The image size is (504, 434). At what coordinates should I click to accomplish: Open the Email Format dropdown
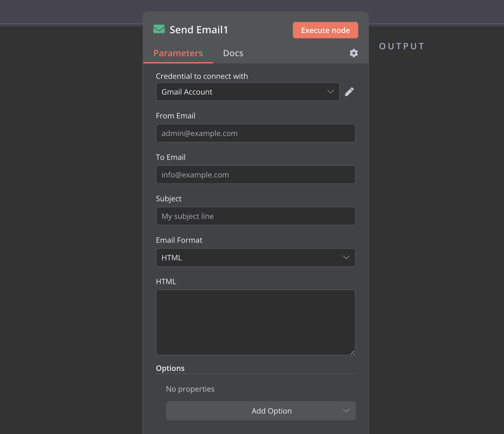[x=255, y=257]
